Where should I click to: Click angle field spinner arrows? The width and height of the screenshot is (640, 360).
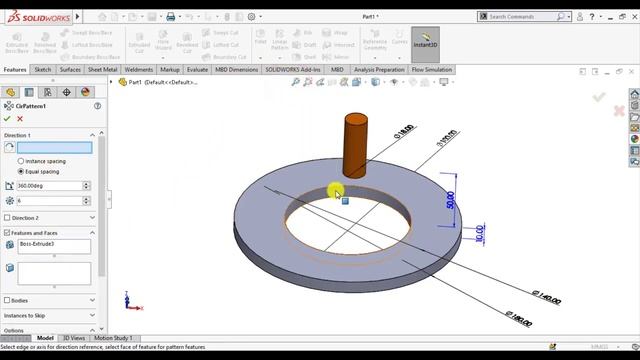pyautogui.click(x=86, y=186)
